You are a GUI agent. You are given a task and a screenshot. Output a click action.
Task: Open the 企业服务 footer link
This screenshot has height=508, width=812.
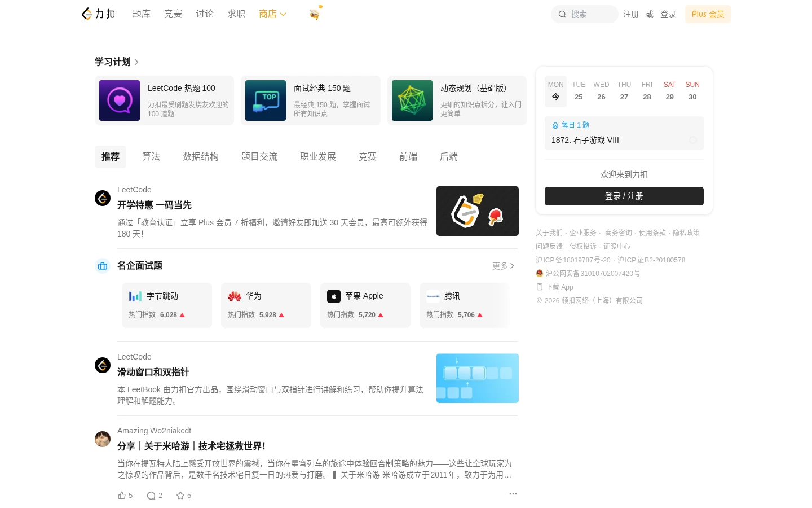point(583,233)
